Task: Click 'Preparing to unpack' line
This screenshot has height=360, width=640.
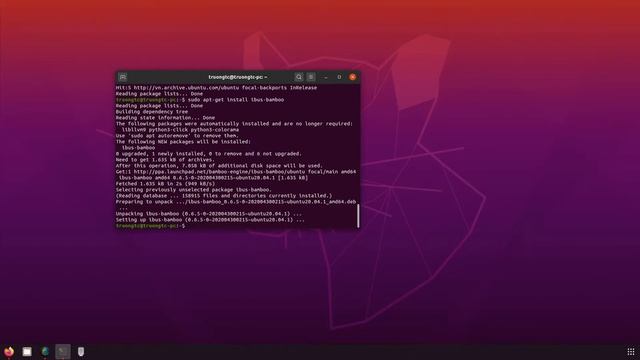Action: point(236,202)
